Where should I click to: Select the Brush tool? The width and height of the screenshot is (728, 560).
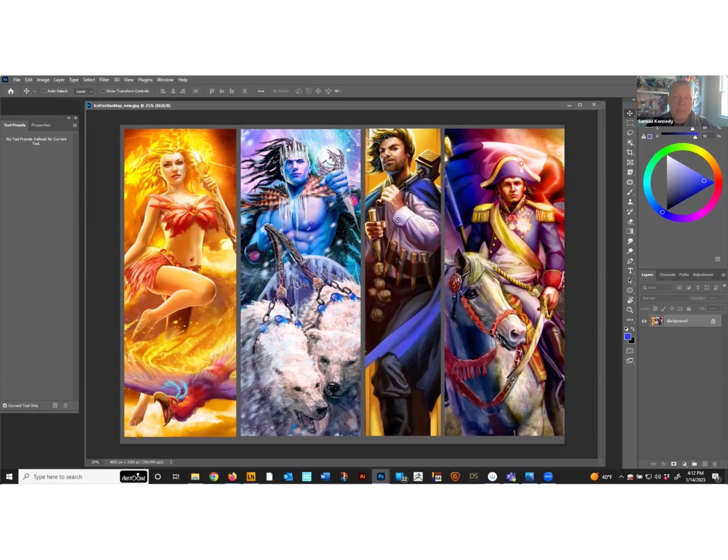click(629, 191)
